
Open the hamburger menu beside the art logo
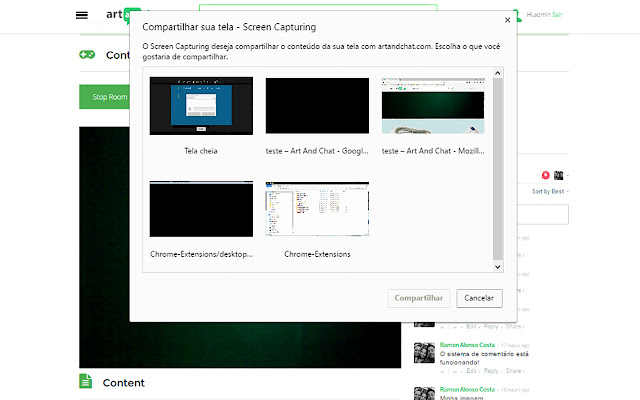coord(82,15)
